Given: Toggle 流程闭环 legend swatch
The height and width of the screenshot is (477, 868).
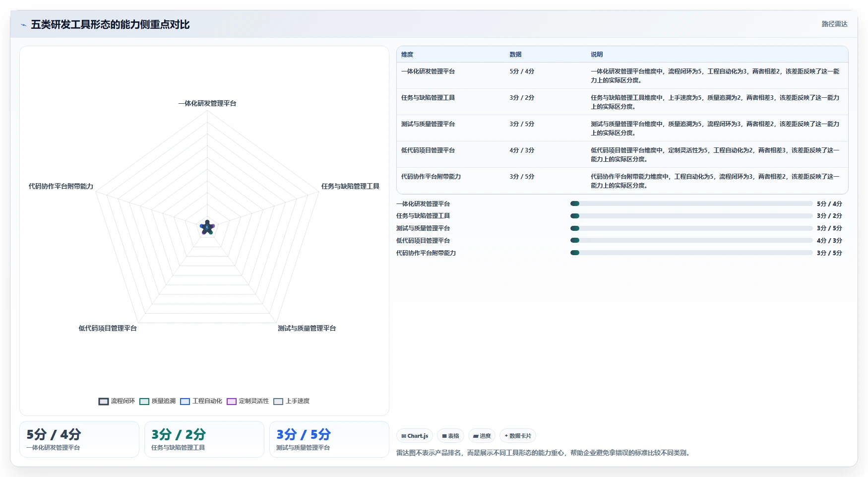Looking at the screenshot, I should pos(104,402).
